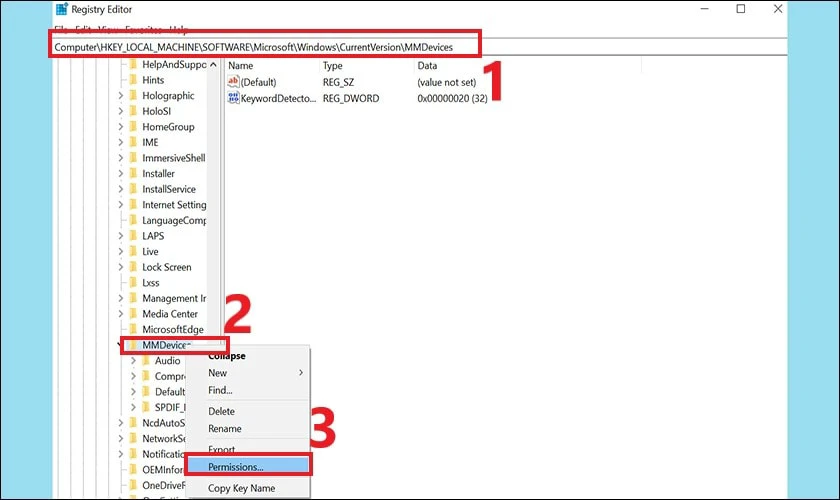This screenshot has width=840, height=500.
Task: Click the Live folder icon
Action: (x=133, y=251)
